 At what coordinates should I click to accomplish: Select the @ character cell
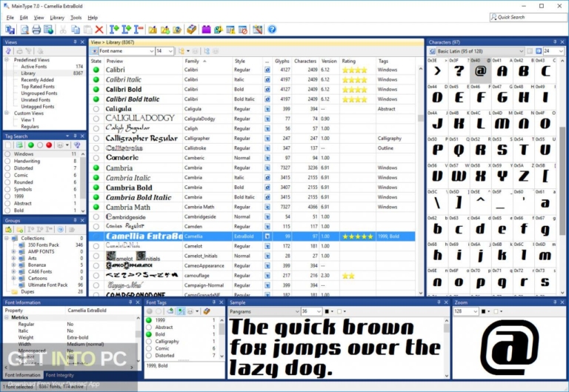click(480, 71)
